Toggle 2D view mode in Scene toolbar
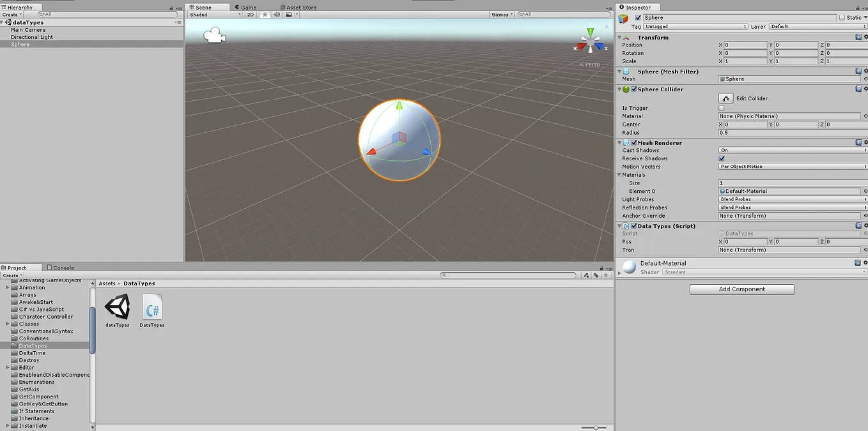Screen dimensions: 868x431 [x=250, y=14]
